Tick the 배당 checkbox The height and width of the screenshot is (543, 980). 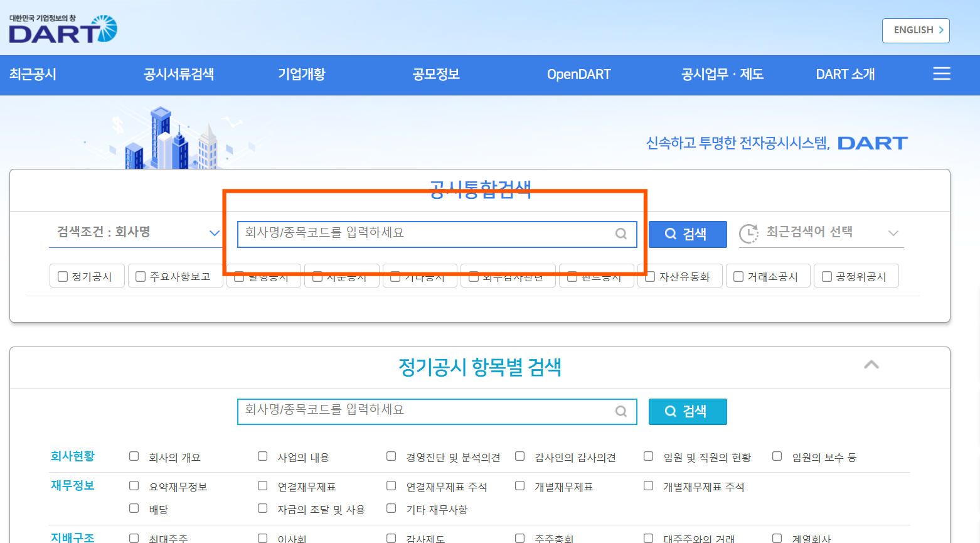(134, 508)
